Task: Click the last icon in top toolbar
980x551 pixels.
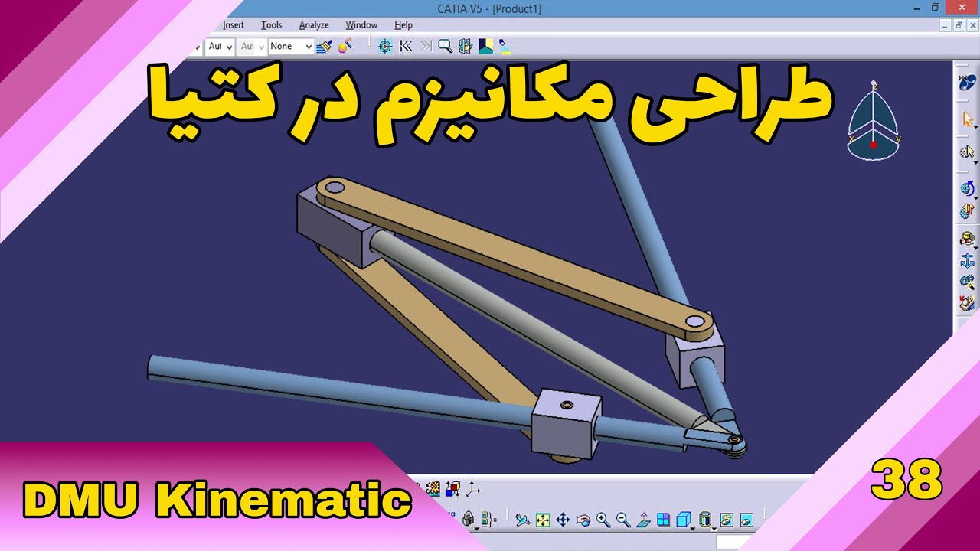Action: coord(505,47)
